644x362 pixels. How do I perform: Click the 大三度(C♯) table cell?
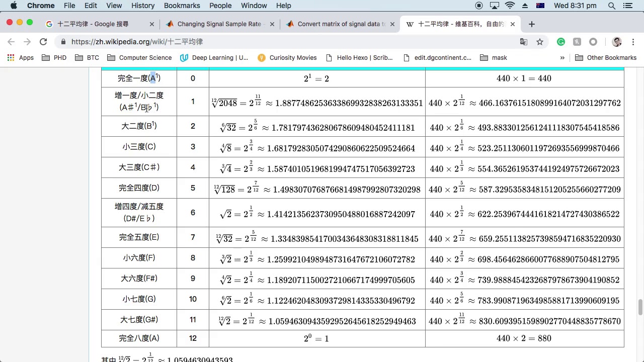click(x=139, y=167)
